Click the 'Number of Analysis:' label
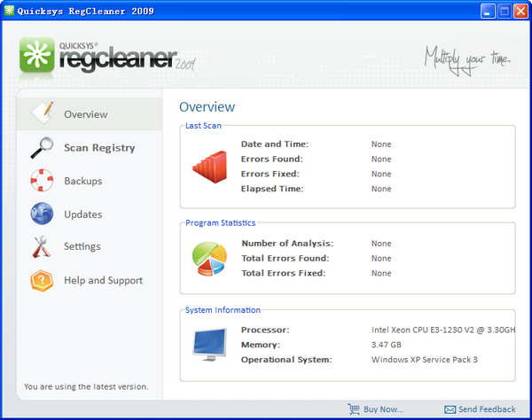This screenshot has width=532, height=420. 287,244
